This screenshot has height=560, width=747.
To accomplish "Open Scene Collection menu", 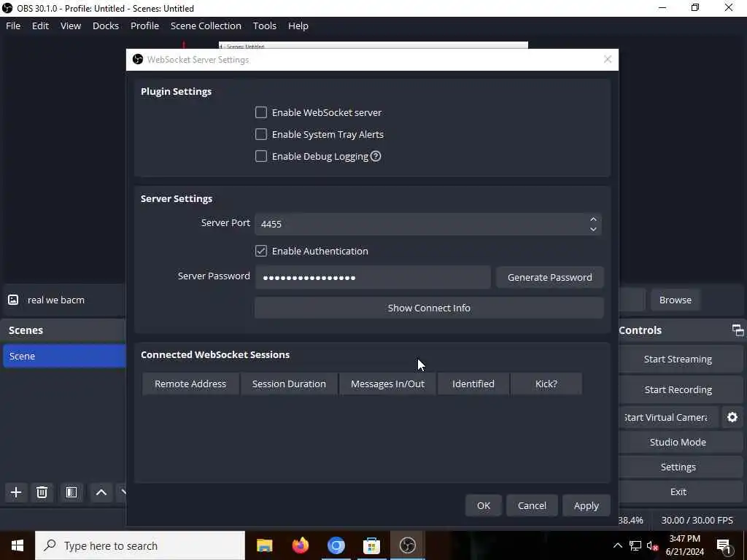I will click(206, 26).
